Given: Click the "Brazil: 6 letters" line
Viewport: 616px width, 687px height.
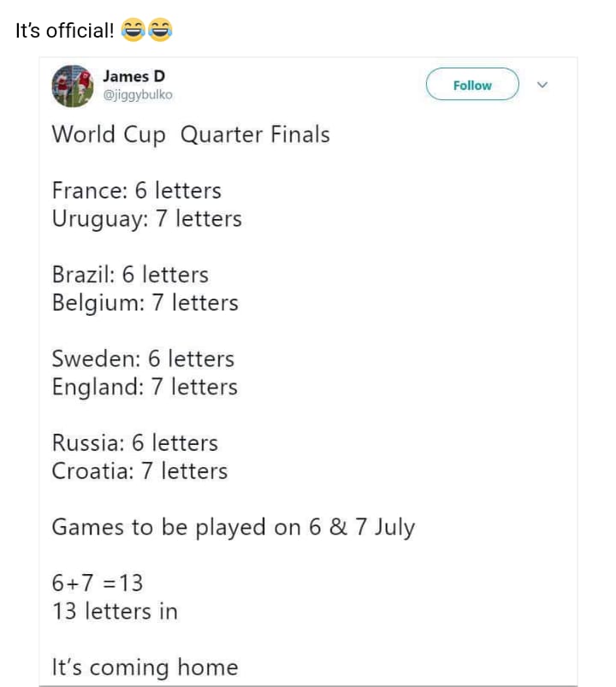Looking at the screenshot, I should point(130,275).
